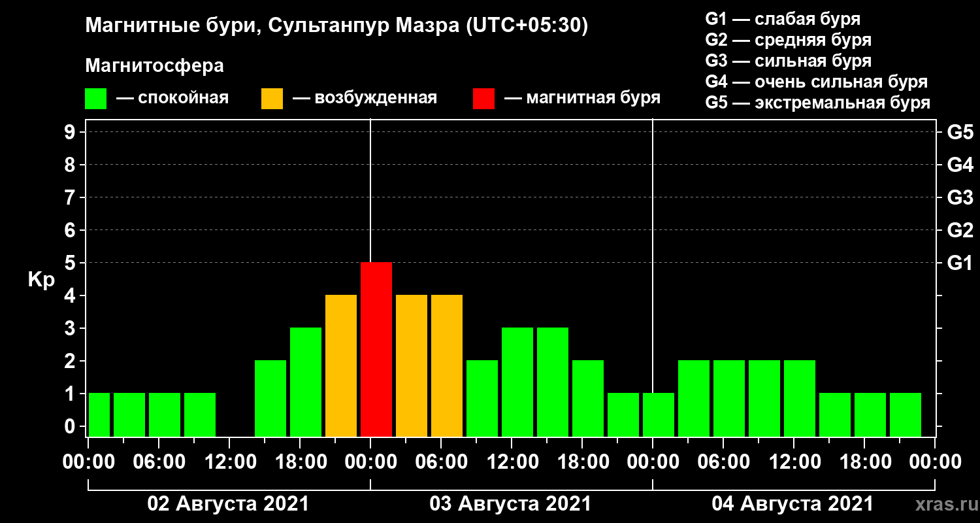Click the 'G5 — экстремальная буря' line

tap(818, 103)
